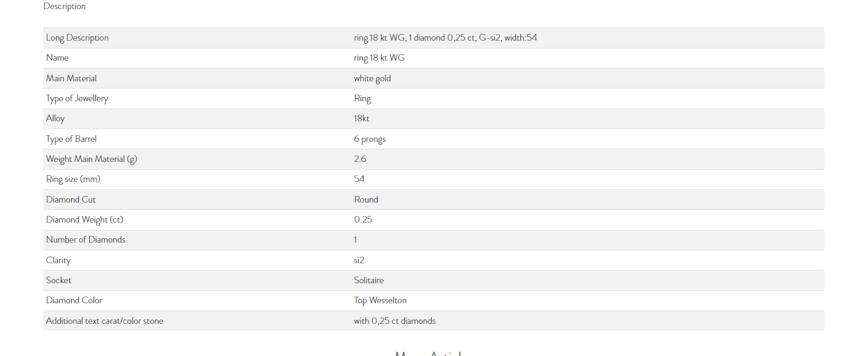The width and height of the screenshot is (868, 356).
Task: Select the 'Ring' jewellery type value
Action: click(362, 98)
